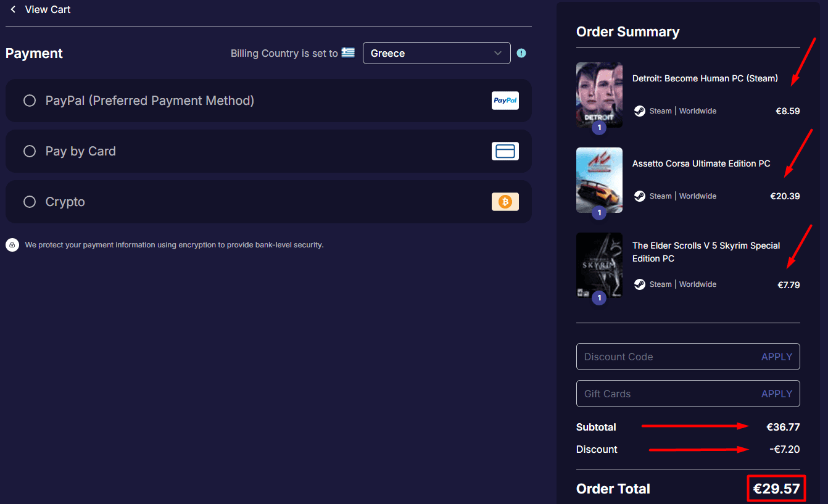Click the Billing Country is set to label

(x=284, y=54)
